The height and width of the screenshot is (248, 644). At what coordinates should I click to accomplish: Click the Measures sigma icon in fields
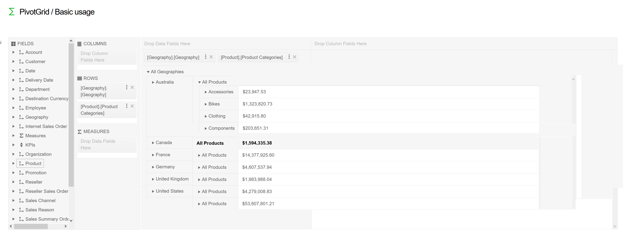point(21,135)
